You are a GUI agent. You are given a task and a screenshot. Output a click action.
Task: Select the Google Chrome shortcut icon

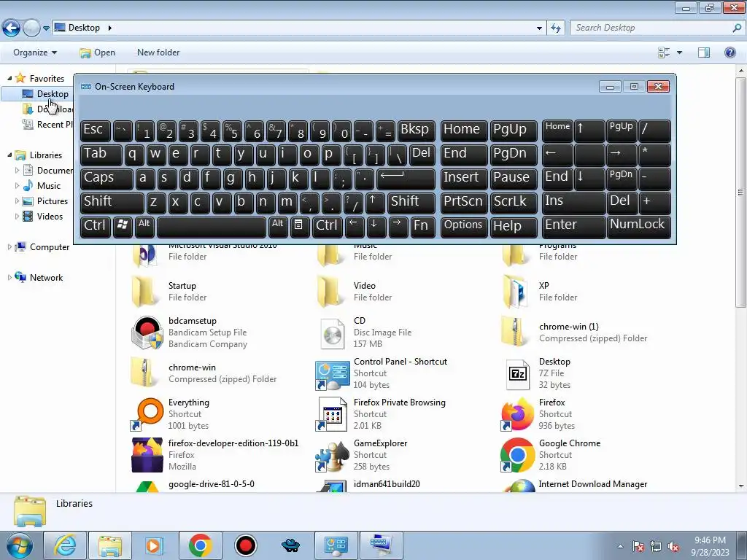pyautogui.click(x=518, y=455)
